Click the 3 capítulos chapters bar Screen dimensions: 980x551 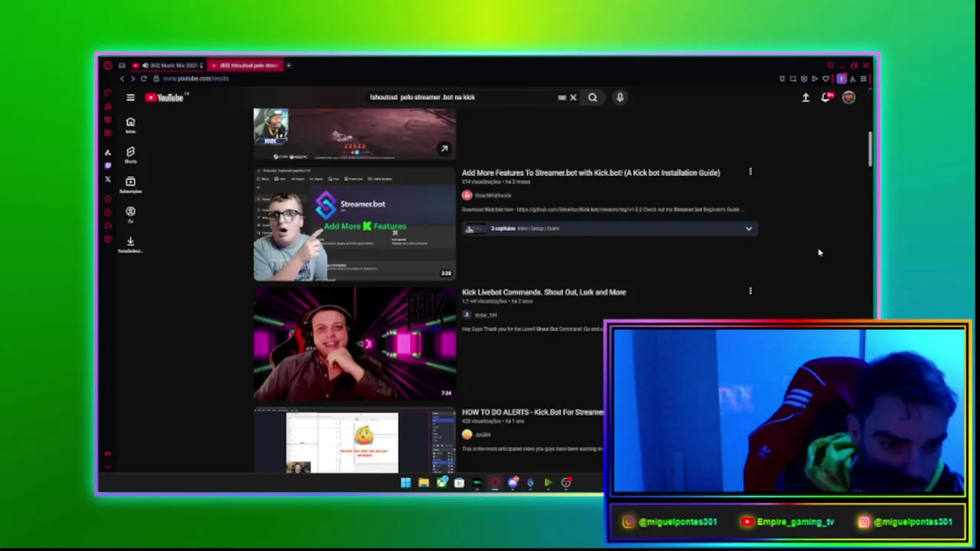click(x=610, y=228)
